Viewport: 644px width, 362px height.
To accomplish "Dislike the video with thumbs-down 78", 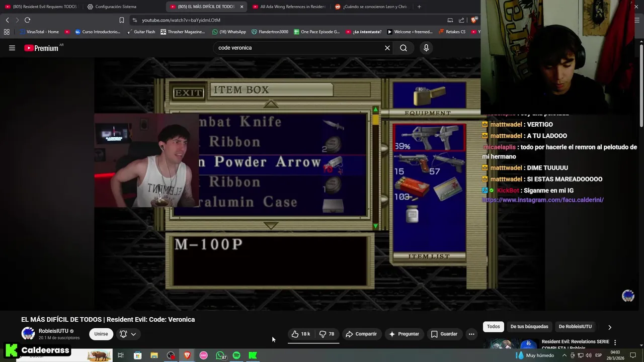I will (x=327, y=334).
